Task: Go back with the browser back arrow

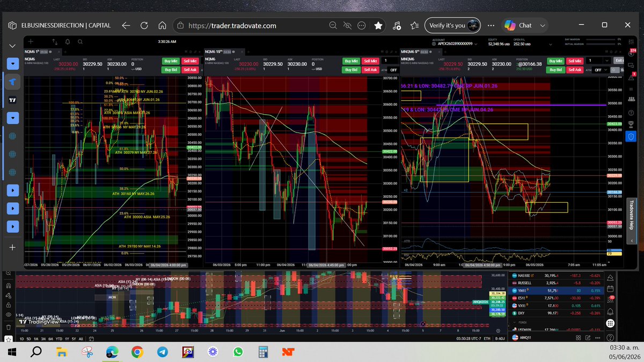Action: tap(126, 25)
